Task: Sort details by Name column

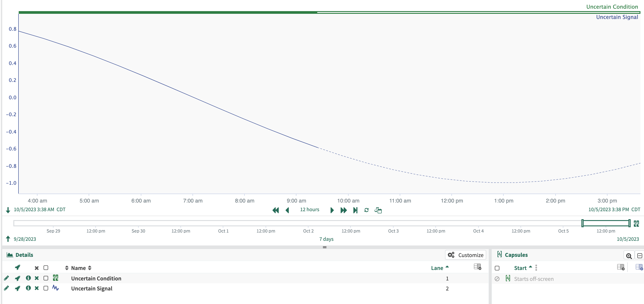Action: click(x=78, y=268)
